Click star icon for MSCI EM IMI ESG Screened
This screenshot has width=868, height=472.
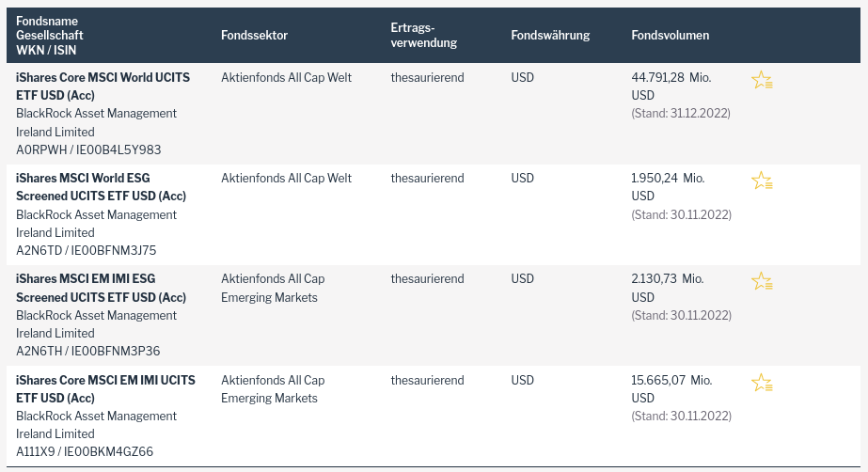pyautogui.click(x=761, y=281)
